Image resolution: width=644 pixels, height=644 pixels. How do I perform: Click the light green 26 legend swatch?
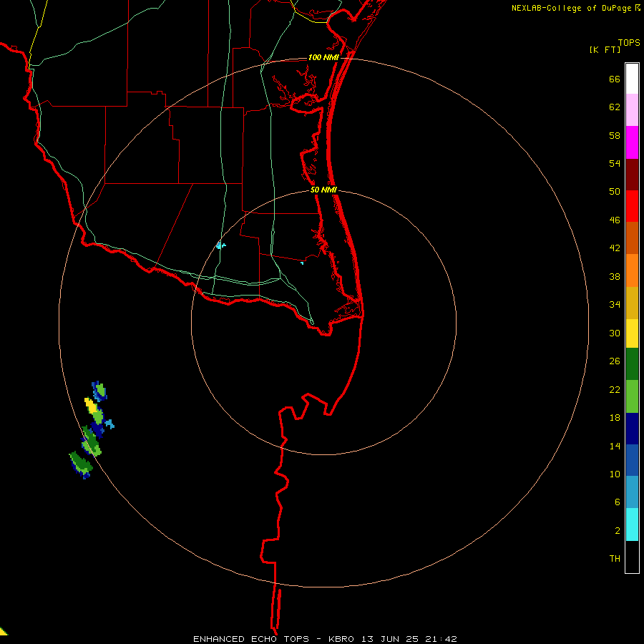(x=632, y=396)
